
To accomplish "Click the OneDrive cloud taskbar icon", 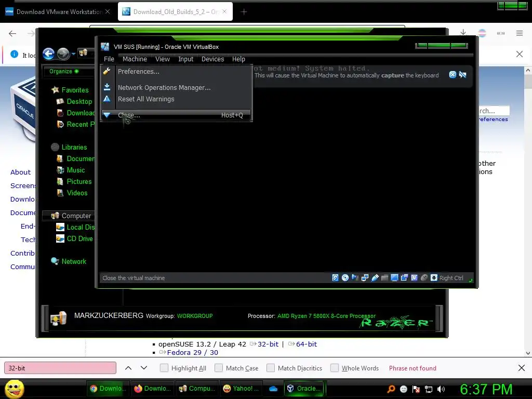I will point(273,389).
